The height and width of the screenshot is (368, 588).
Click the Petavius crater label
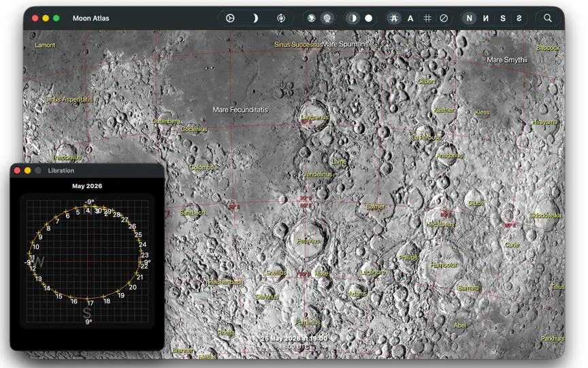[x=308, y=241]
